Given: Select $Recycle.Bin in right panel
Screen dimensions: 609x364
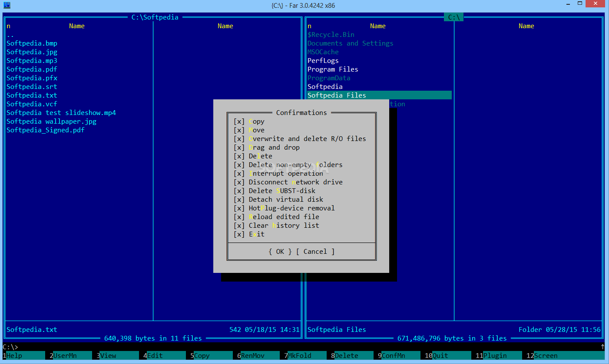Looking at the screenshot, I should tap(331, 35).
